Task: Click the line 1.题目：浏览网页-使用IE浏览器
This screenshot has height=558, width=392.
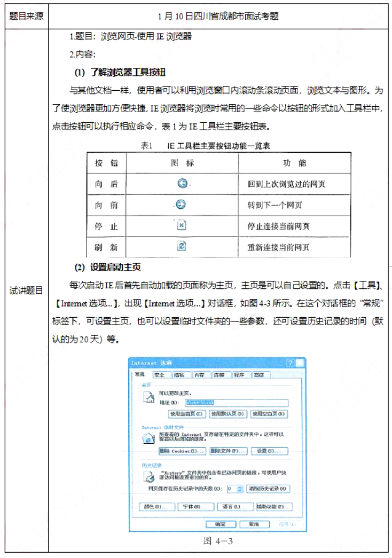Action: (130, 36)
